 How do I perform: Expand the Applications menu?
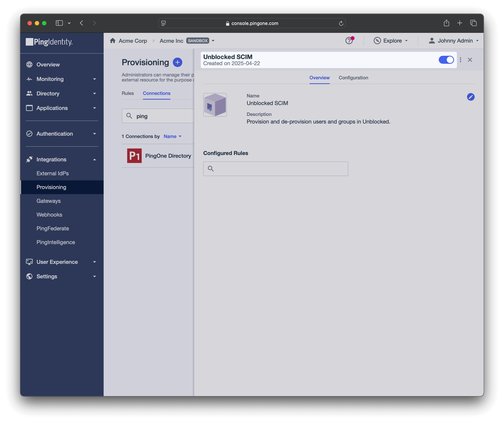94,108
